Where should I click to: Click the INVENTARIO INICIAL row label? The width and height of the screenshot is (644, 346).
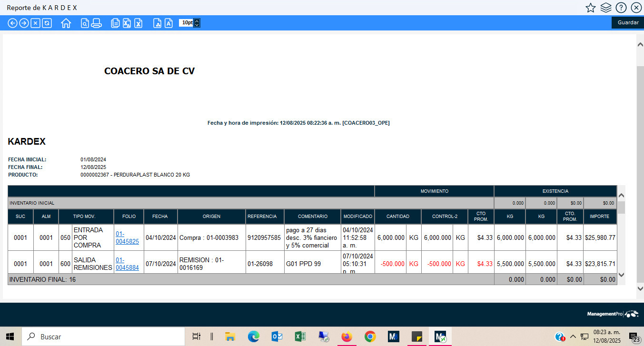pos(32,203)
